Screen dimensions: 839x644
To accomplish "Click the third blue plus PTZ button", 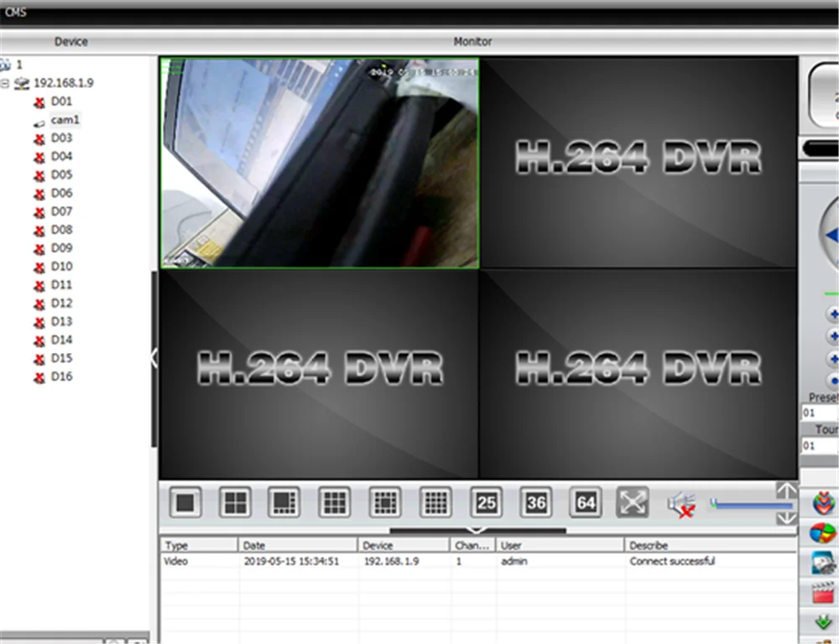I will tap(832, 358).
